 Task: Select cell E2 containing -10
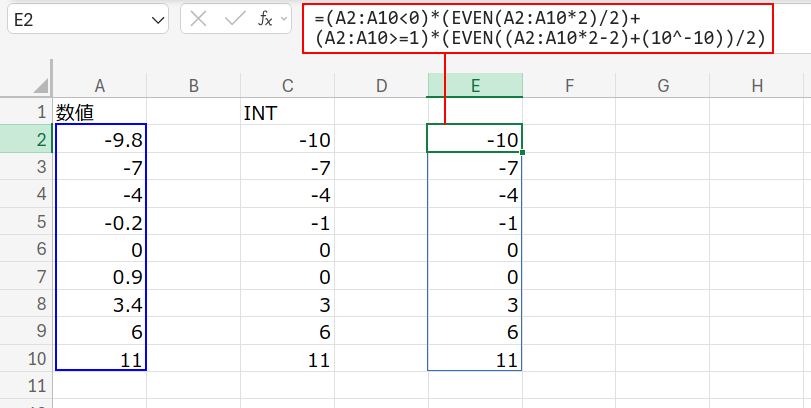[475, 140]
